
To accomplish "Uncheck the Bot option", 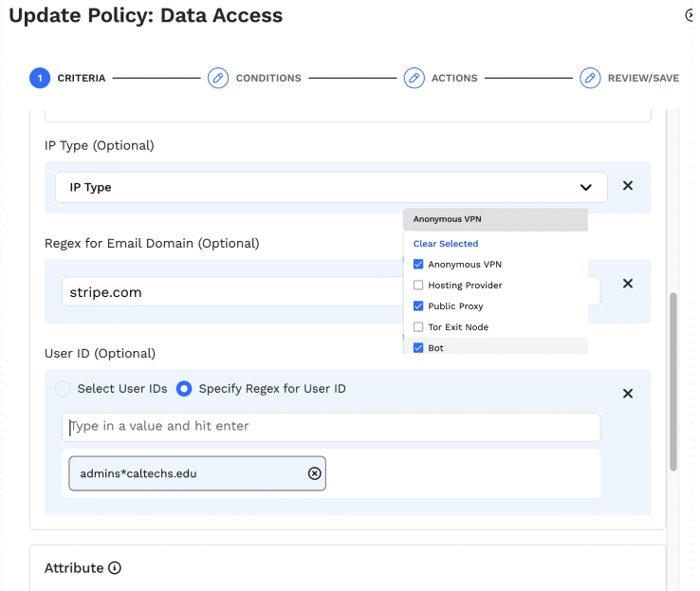I will click(418, 348).
